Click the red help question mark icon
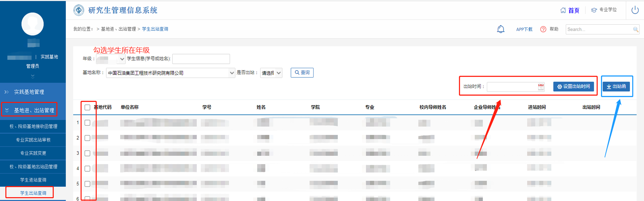The height and width of the screenshot is (201, 644). point(543,29)
